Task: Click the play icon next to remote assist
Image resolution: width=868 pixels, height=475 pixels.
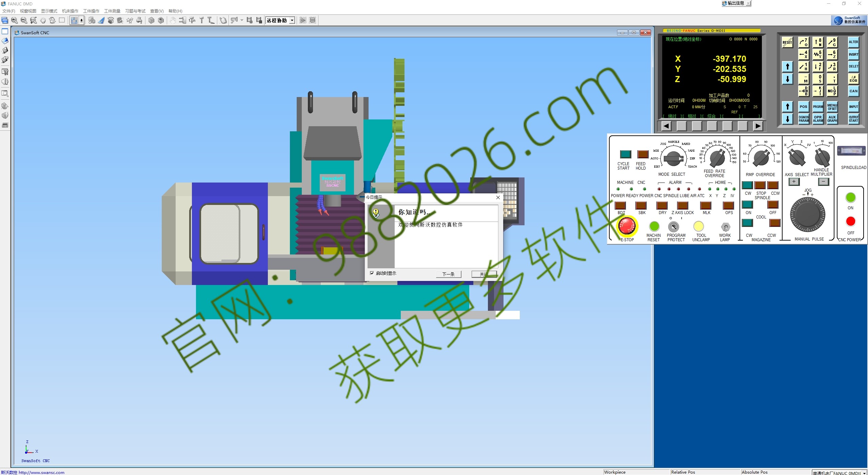Action: tap(303, 20)
